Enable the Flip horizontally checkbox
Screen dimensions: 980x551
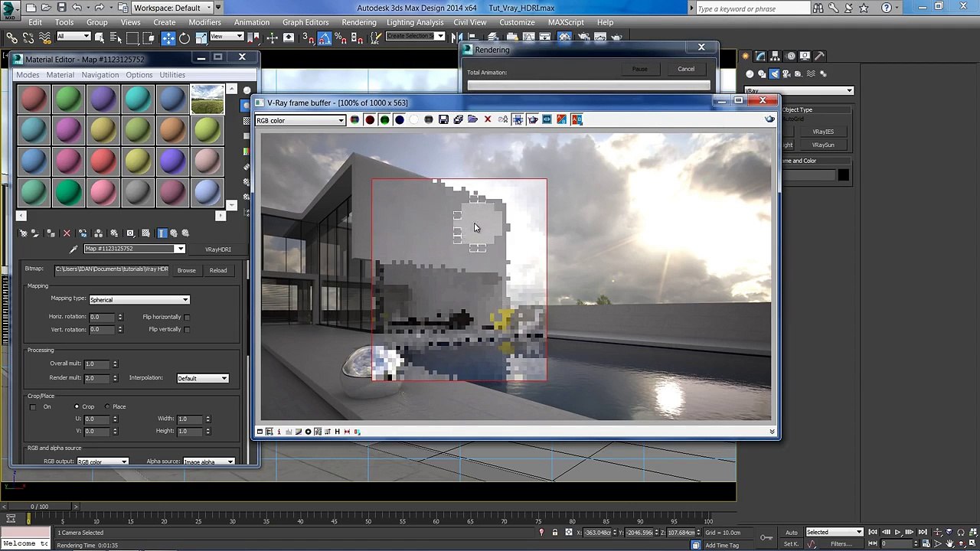187,317
